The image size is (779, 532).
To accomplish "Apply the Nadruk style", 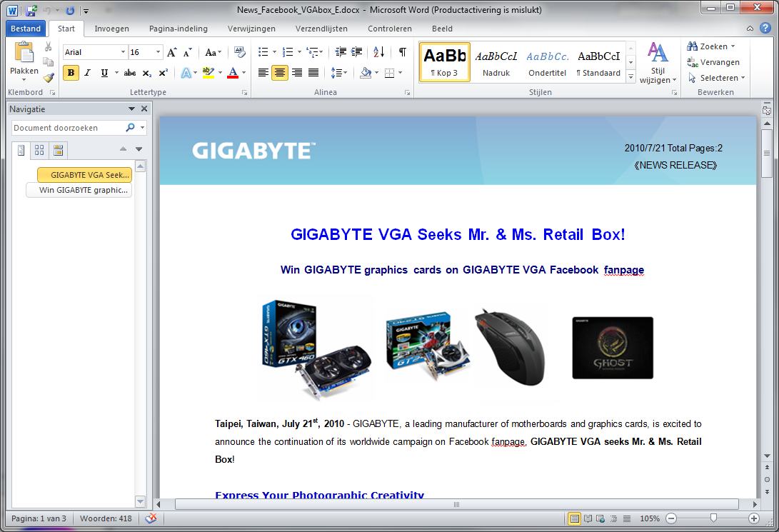I will point(496,62).
